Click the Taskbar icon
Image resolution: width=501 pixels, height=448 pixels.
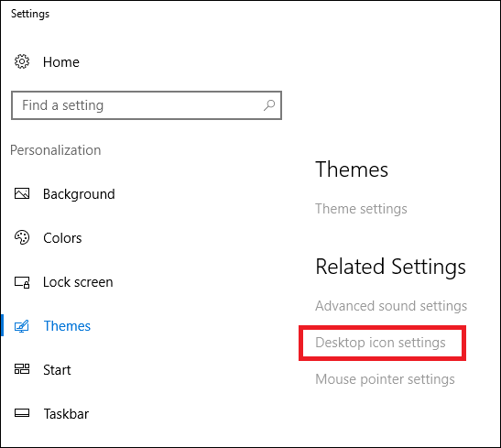[x=22, y=413]
